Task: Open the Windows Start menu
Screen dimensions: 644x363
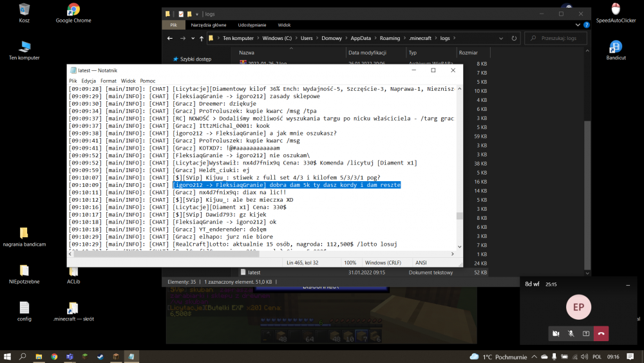Action: pos(7,356)
